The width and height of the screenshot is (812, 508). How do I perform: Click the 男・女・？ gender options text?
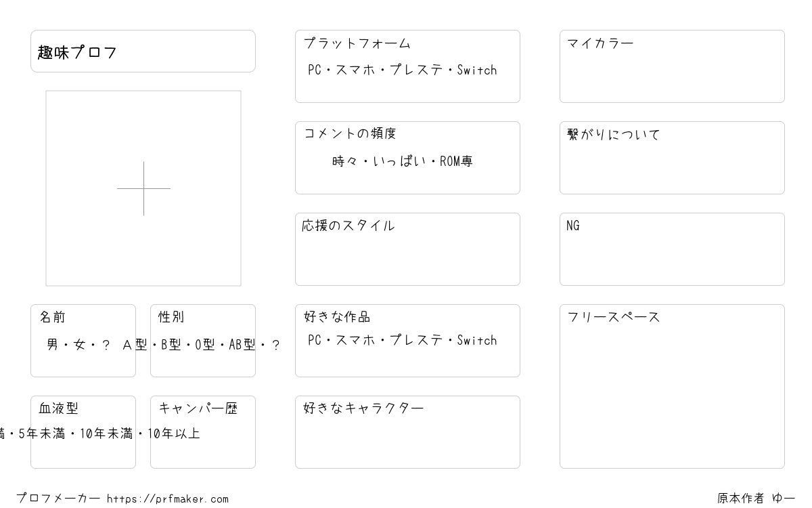coord(78,345)
